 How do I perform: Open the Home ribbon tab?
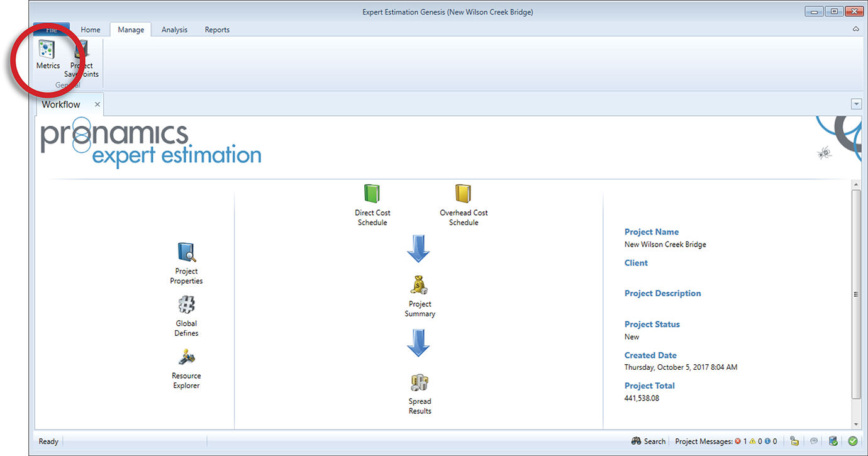click(91, 30)
